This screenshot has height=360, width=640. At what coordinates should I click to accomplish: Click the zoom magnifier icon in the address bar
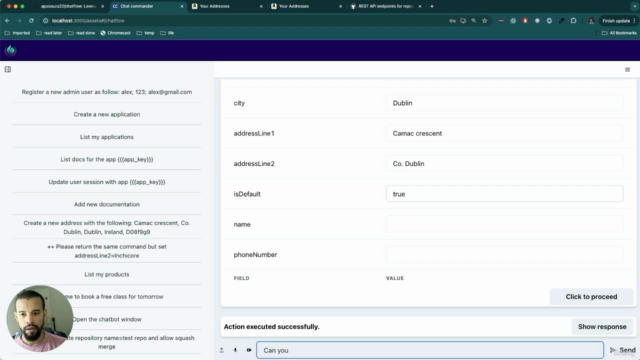(x=473, y=20)
